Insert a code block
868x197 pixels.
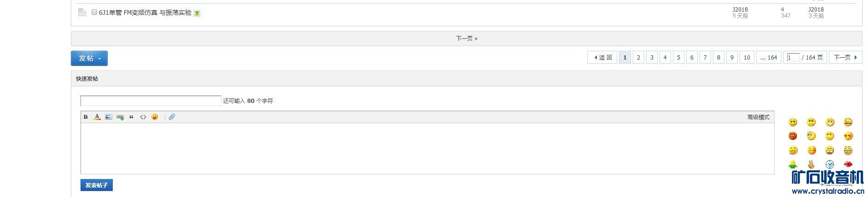click(x=143, y=117)
